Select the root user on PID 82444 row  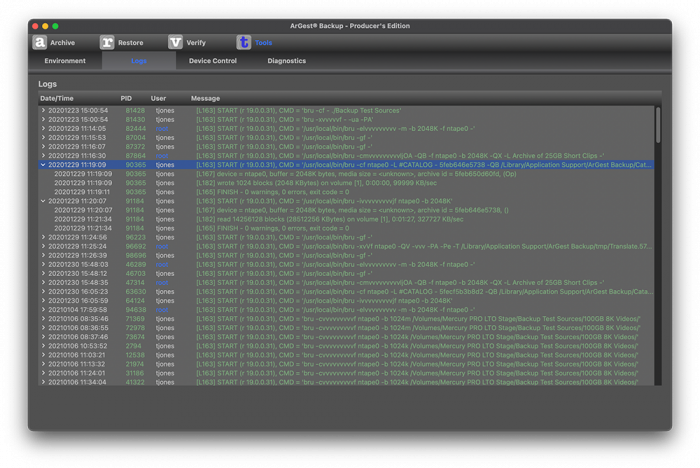(162, 129)
